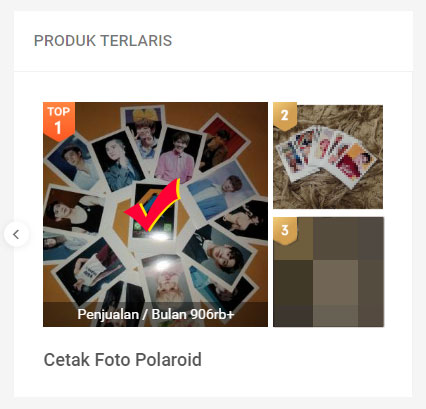This screenshot has width=426, height=409.
Task: Click the Cetak Foto Polaroid product title
Action: pos(123,360)
